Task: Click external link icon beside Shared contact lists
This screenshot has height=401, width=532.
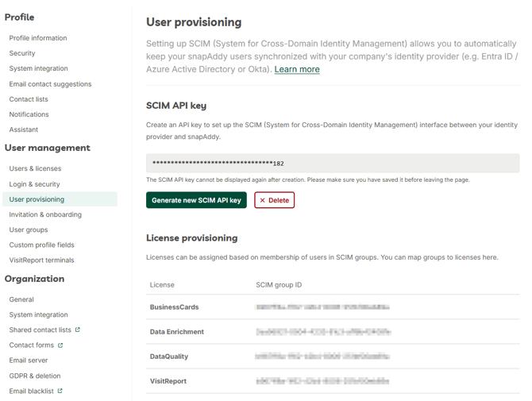Action: pos(78,330)
